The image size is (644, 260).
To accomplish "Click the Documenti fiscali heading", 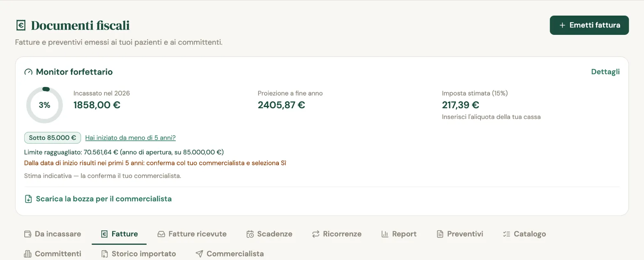I will pos(80,25).
